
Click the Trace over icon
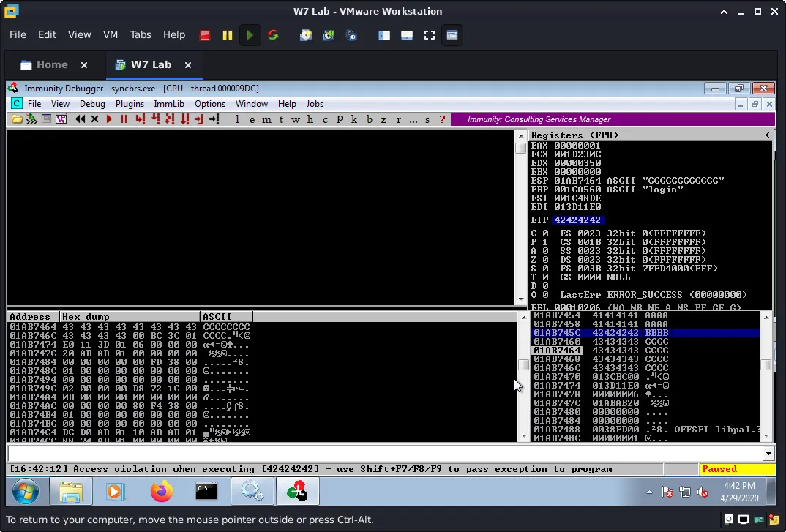184,119
